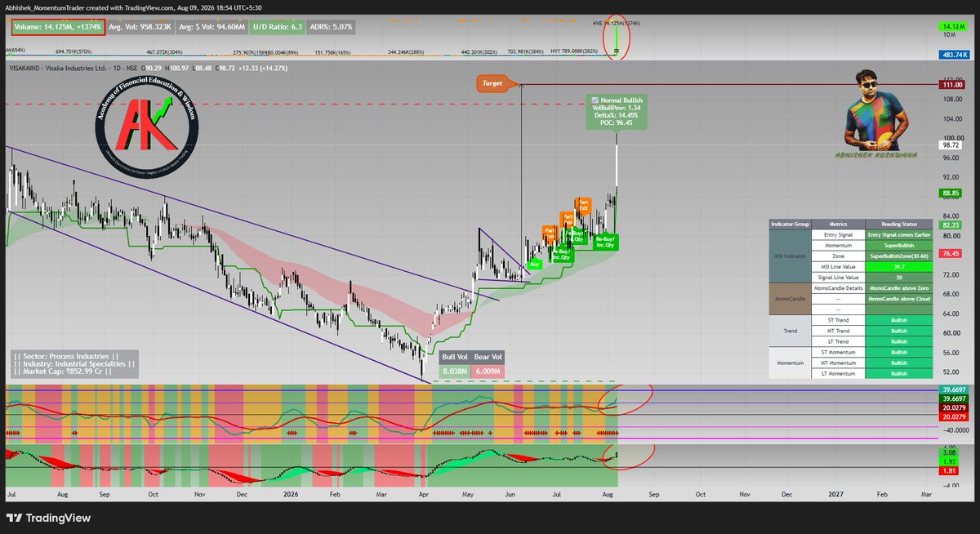980x534 pixels.
Task: Click the Bullish status beside LT Momentum
Action: coord(899,373)
